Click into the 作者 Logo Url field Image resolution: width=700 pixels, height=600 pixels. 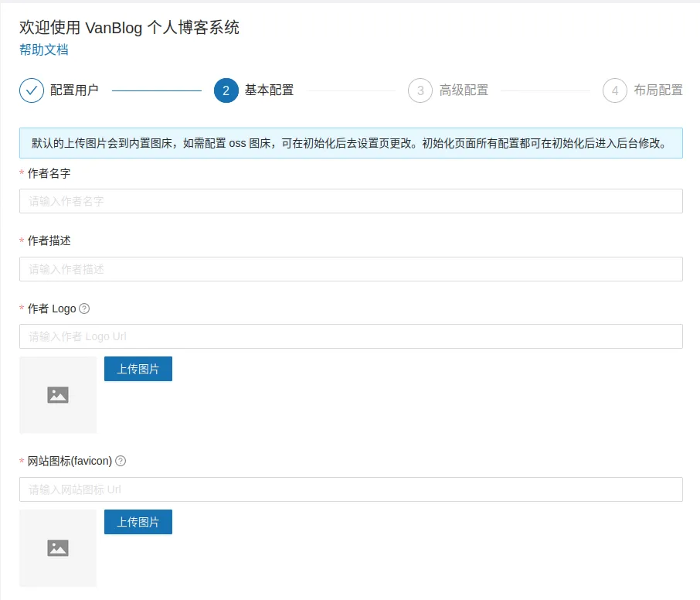351,336
